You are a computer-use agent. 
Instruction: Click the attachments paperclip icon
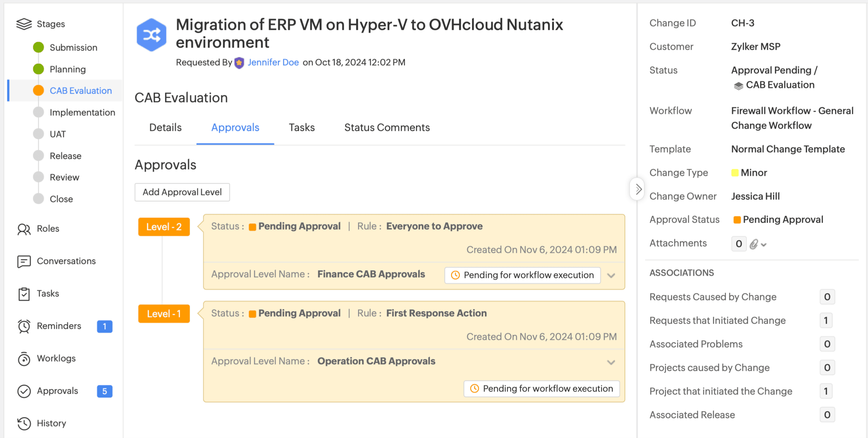click(x=754, y=244)
